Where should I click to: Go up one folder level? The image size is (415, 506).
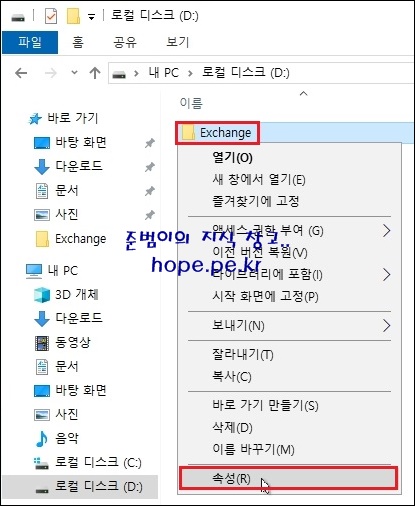tap(95, 73)
